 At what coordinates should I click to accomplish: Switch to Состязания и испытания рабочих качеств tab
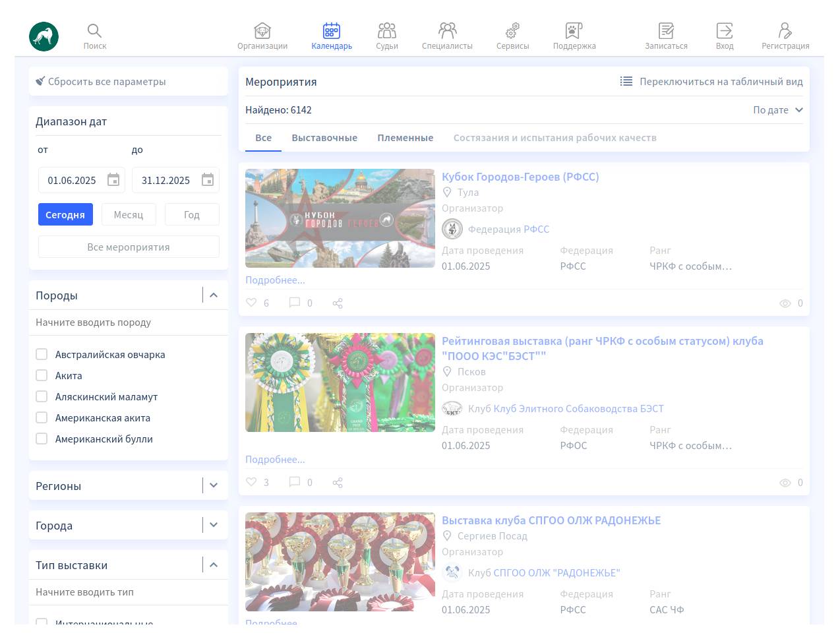click(x=555, y=138)
